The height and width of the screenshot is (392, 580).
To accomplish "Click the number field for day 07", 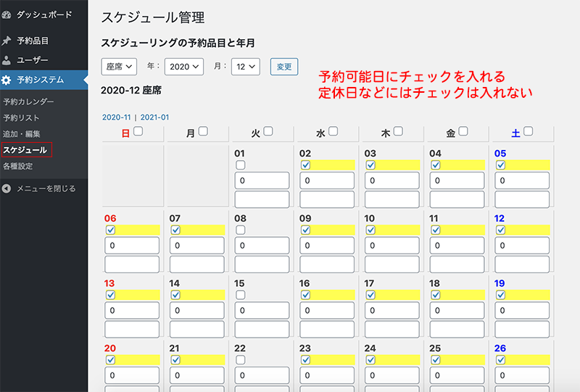I will pos(196,246).
